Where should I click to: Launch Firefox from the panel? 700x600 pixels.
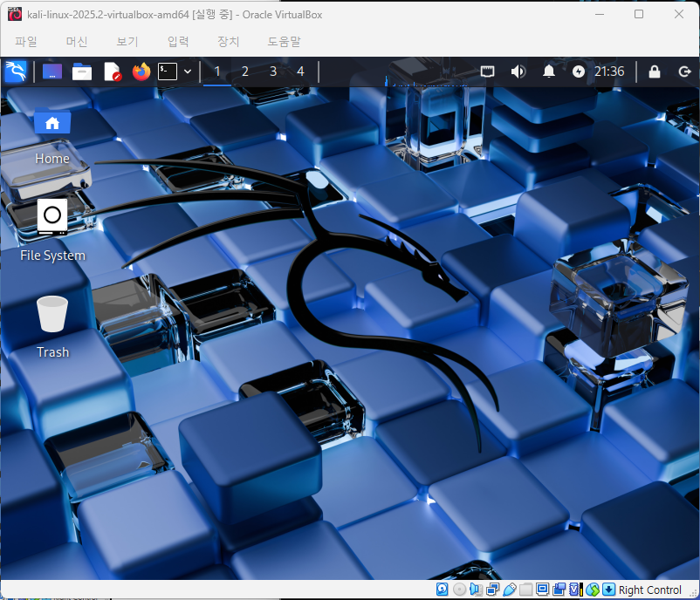pos(141,72)
